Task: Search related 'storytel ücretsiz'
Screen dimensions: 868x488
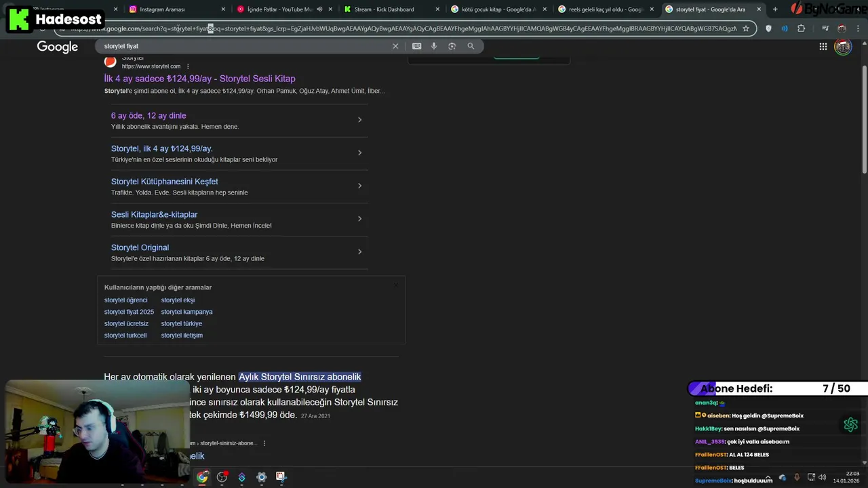Action: (126, 323)
